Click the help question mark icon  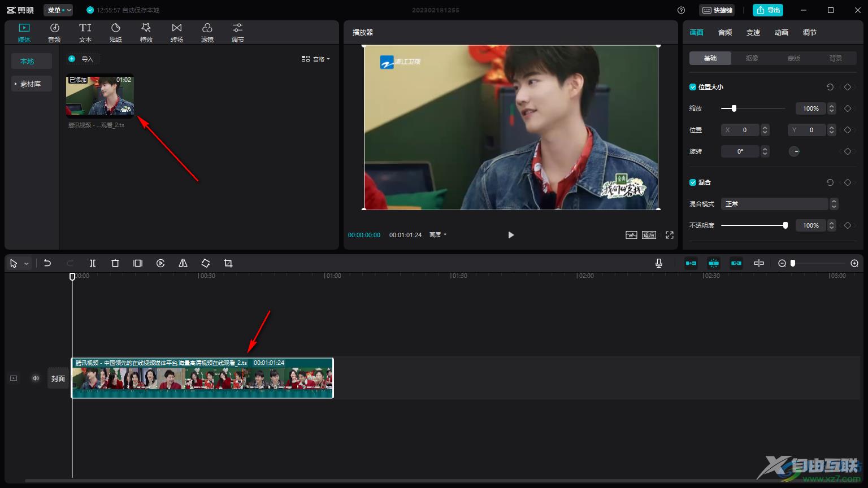click(681, 10)
